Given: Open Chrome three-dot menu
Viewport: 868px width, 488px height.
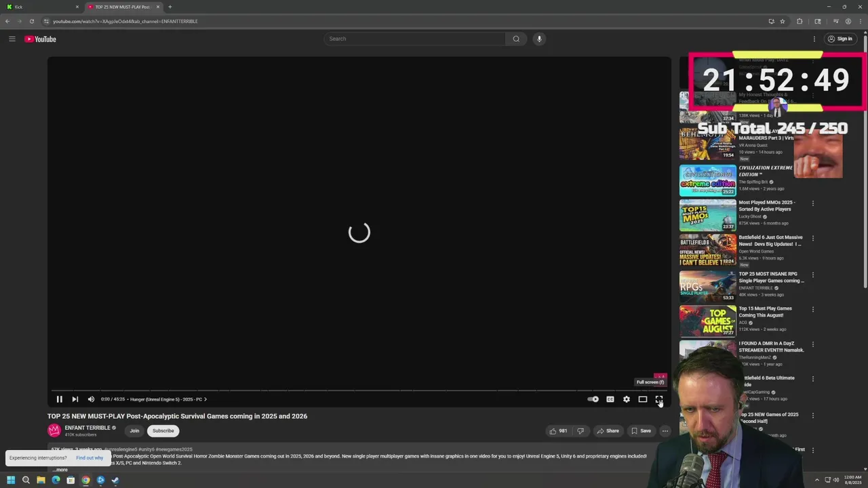Looking at the screenshot, I should [861, 21].
